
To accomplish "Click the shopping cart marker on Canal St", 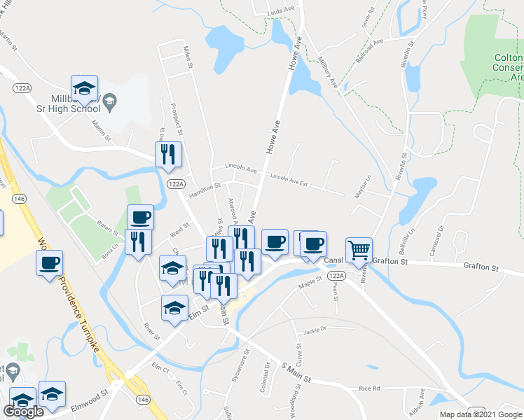I will pyautogui.click(x=359, y=251).
